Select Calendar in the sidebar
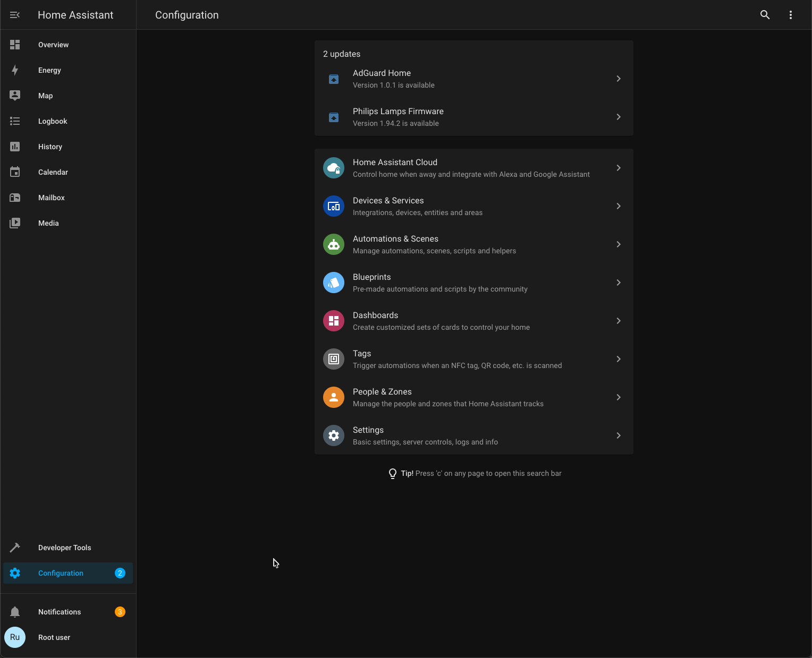The width and height of the screenshot is (812, 658). 68,172
